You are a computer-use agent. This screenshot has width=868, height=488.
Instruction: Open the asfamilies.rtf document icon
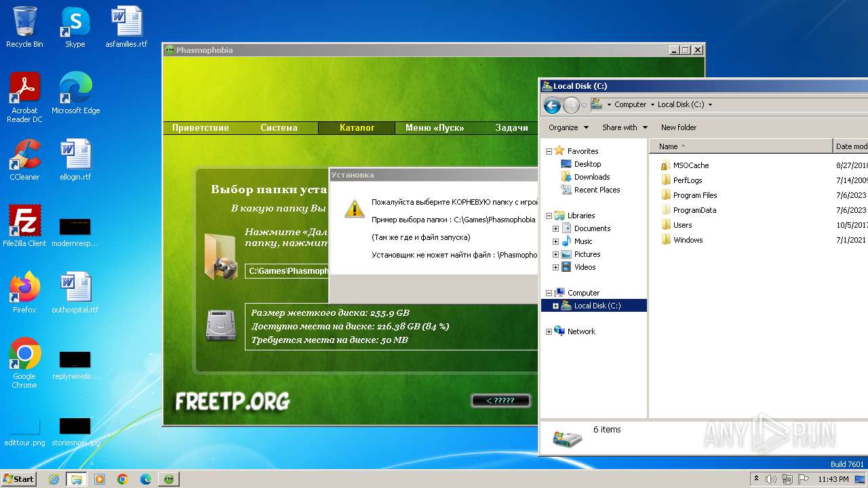[126, 27]
